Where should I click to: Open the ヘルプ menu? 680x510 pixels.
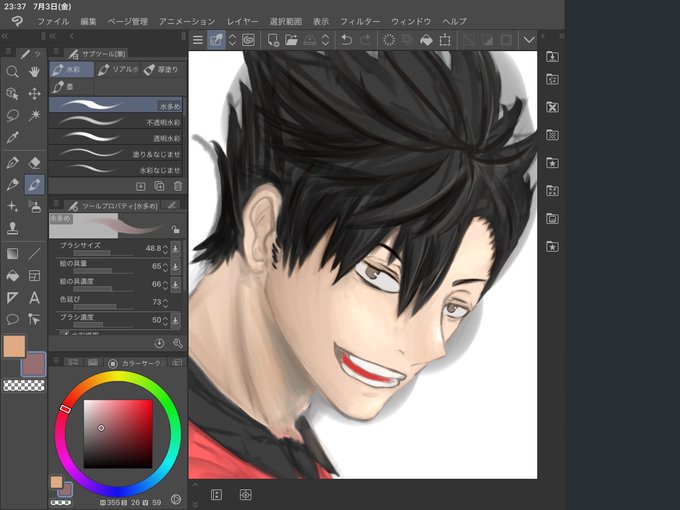pyautogui.click(x=454, y=21)
